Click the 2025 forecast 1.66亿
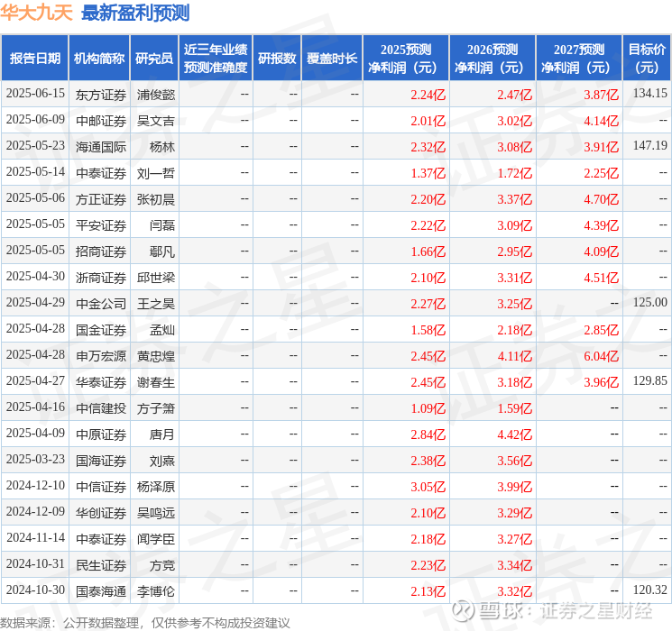Image resolution: width=672 pixels, height=631 pixels. click(x=428, y=251)
